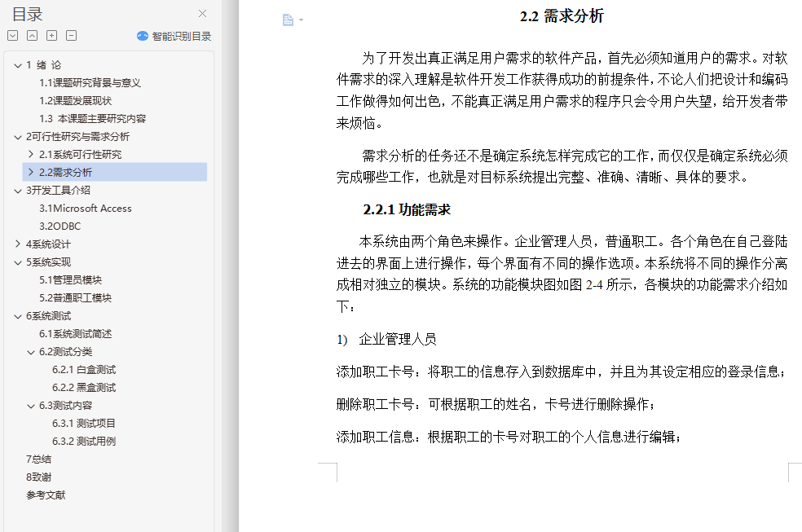
Task: Click the line starting 添加职工卡号
Action: pyautogui.click(x=561, y=372)
